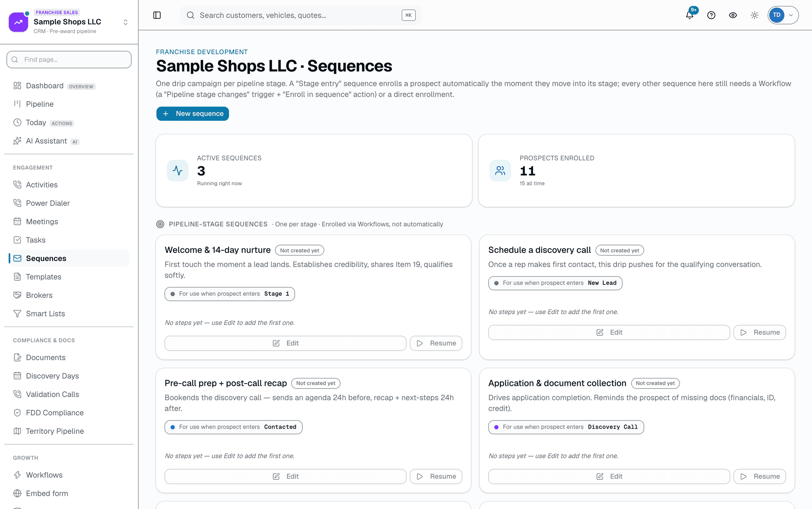Click the Sequences envelope icon
The width and height of the screenshot is (812, 509).
17,258
